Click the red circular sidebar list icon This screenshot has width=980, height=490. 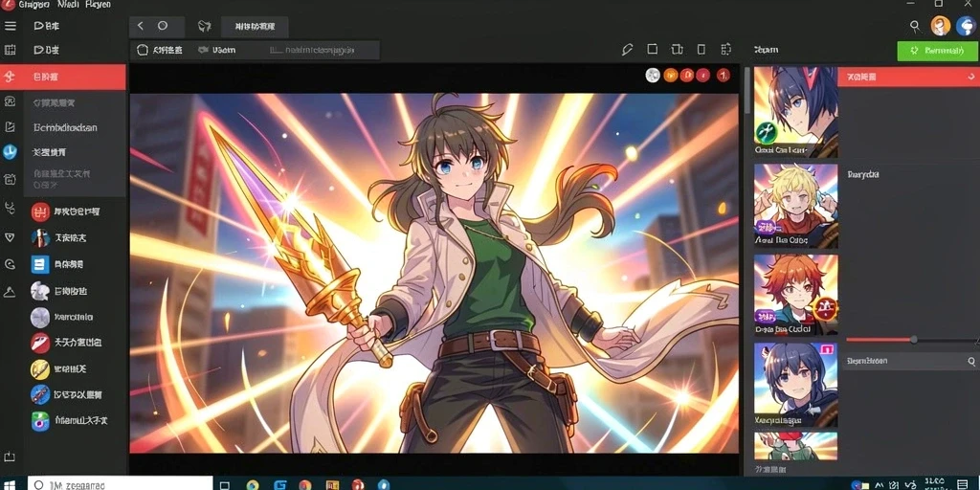(40, 212)
